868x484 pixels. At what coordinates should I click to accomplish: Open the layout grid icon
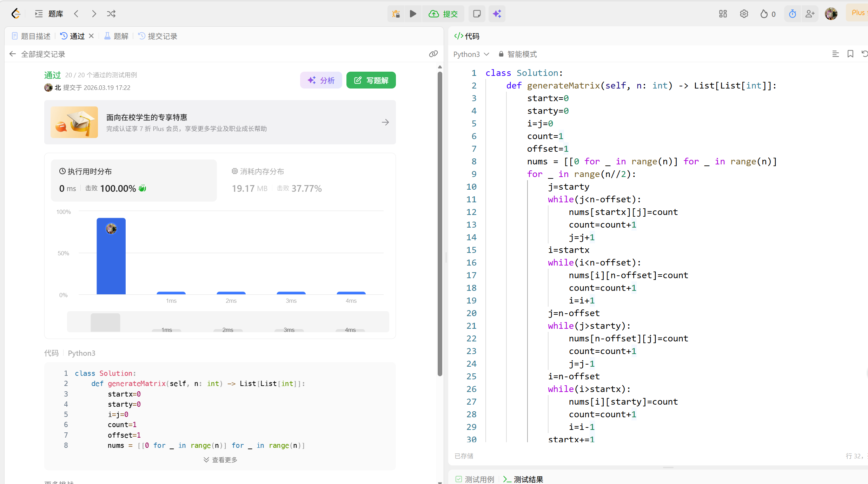(x=723, y=14)
